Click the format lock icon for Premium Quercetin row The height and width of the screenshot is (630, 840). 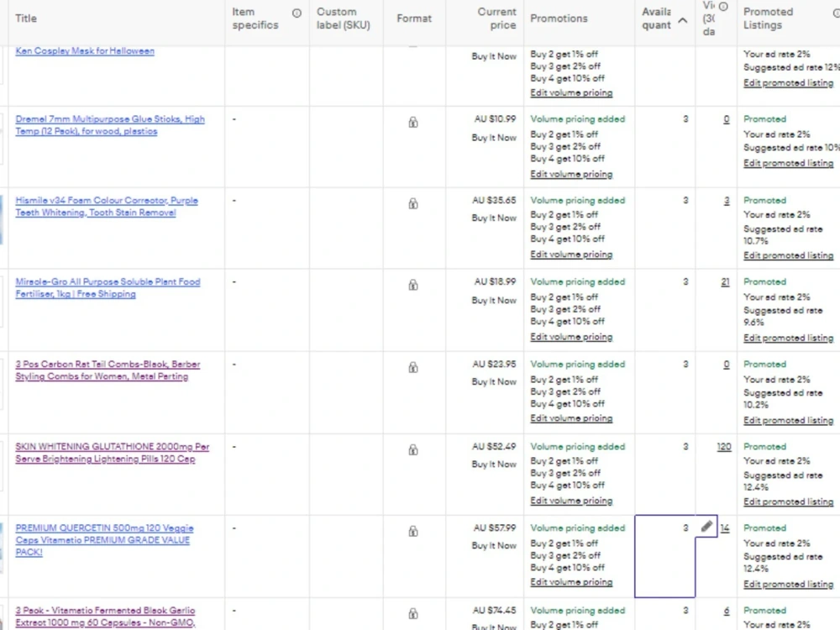[x=413, y=532]
